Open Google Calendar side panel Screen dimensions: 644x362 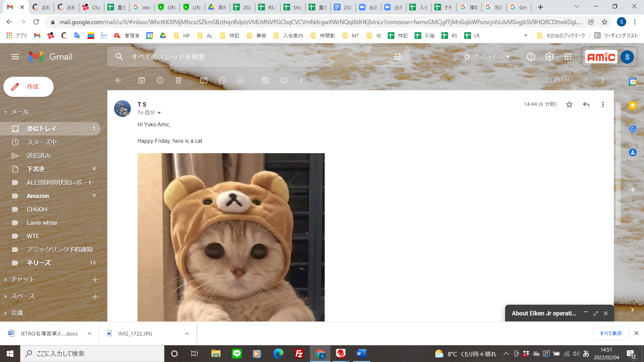633,82
